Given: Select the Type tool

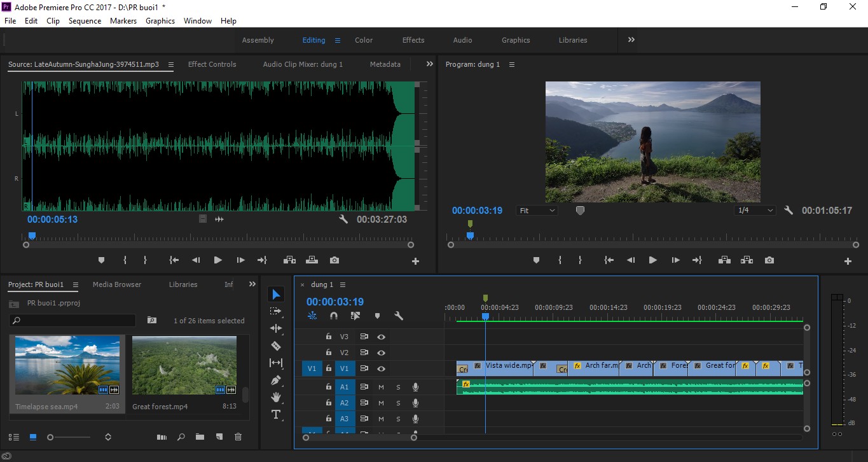Looking at the screenshot, I should 276,414.
